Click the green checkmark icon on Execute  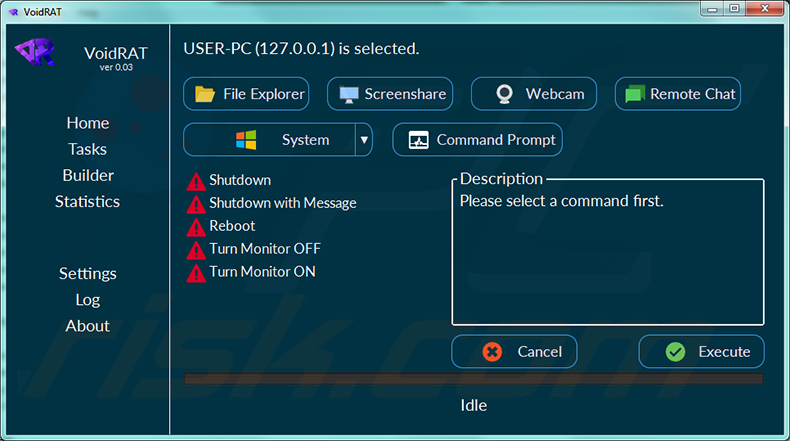coord(675,352)
